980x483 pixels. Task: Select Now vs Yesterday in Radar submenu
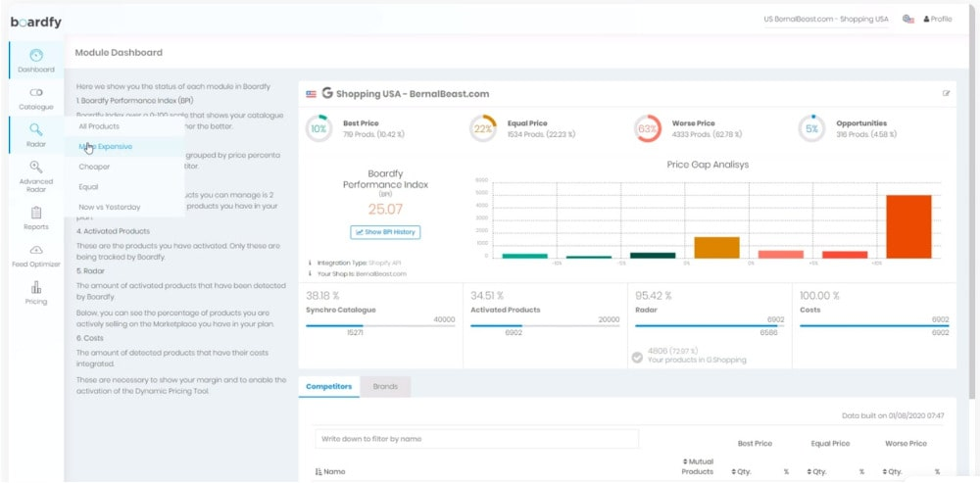pos(110,207)
